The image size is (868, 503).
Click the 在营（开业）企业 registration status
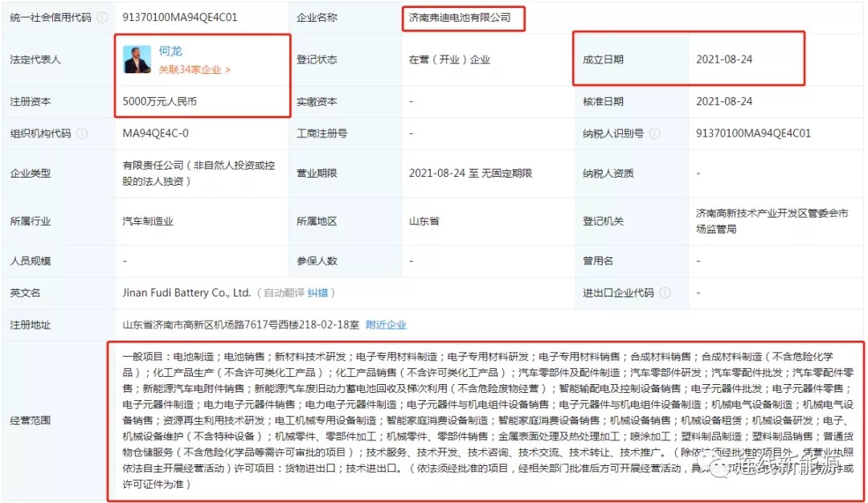449,59
